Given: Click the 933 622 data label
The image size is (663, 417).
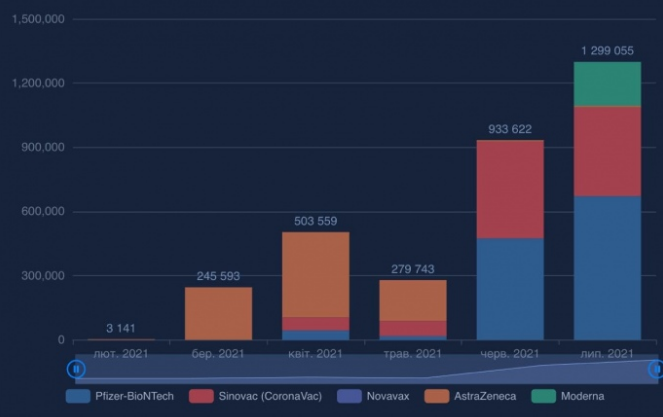Looking at the screenshot, I should [x=510, y=129].
